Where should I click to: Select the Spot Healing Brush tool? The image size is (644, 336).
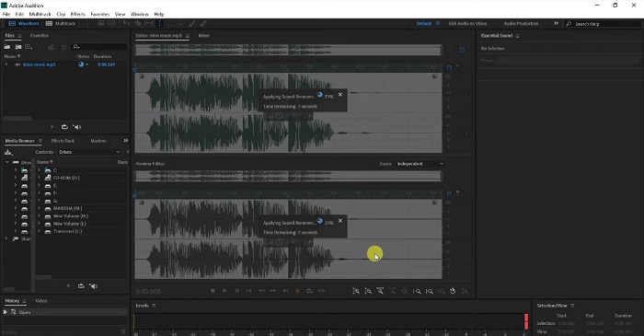pos(203,23)
